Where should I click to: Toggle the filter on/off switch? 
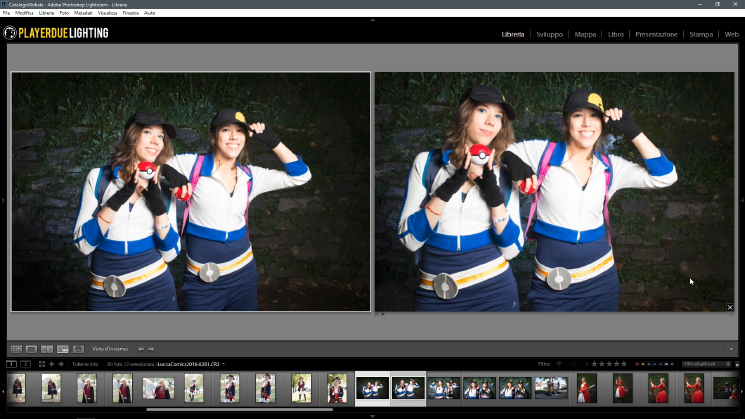coord(737,364)
